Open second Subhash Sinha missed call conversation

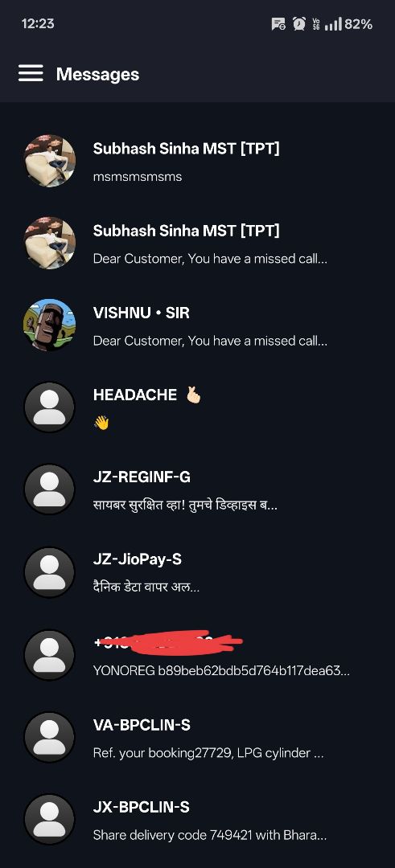[x=197, y=243]
